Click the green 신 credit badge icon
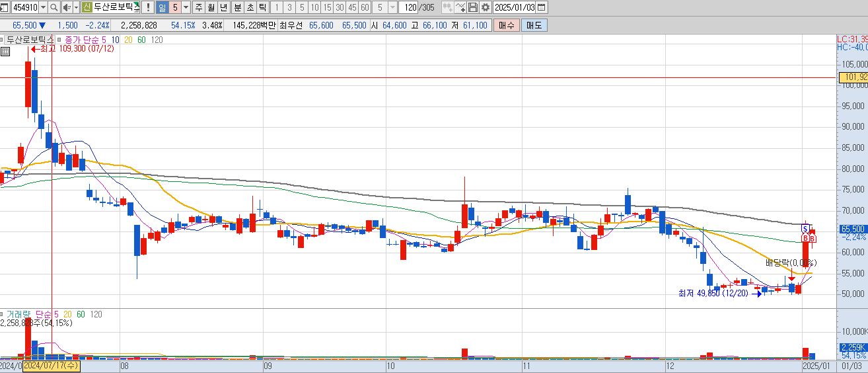 tap(87, 8)
